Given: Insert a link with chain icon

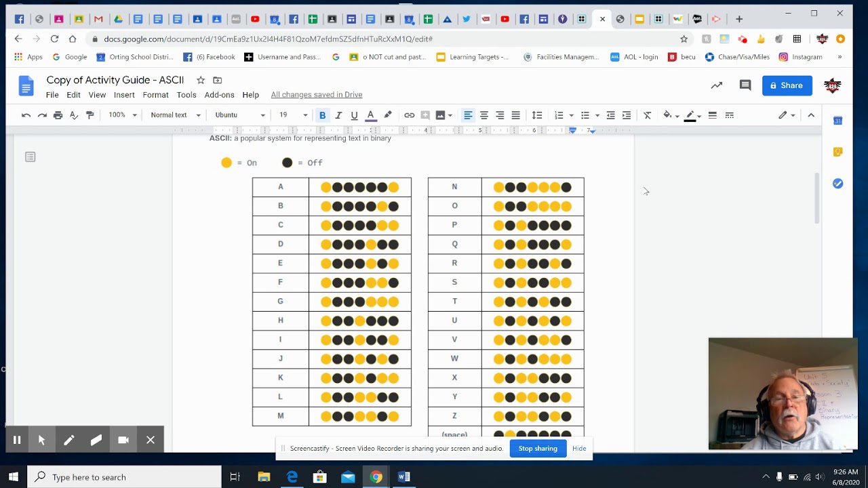Looking at the screenshot, I should click(410, 115).
